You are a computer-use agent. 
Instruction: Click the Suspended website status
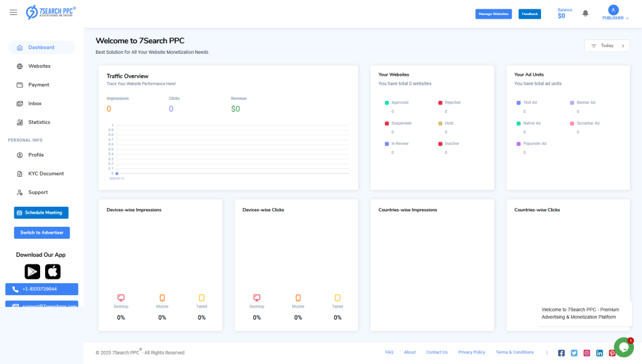(401, 123)
